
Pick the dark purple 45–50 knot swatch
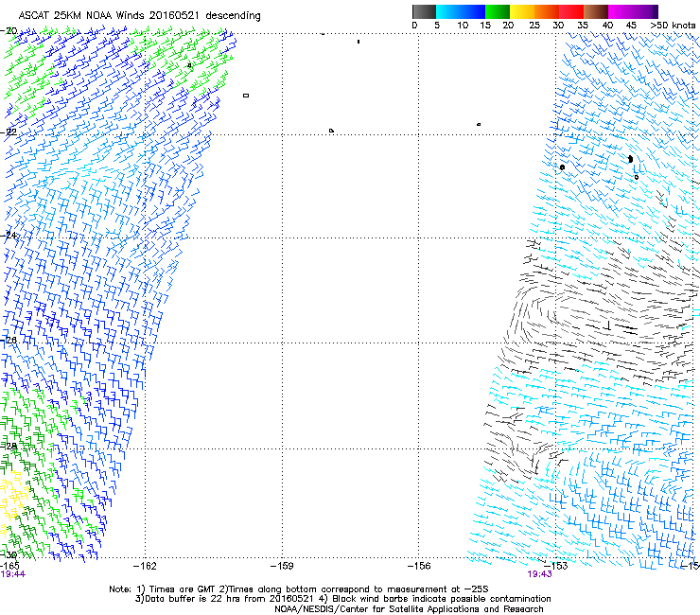coord(645,11)
